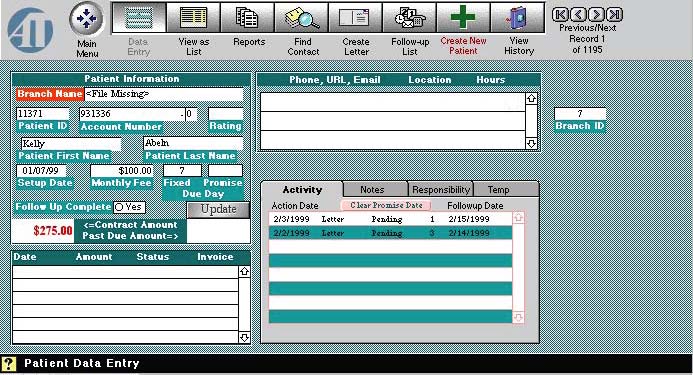Click the empty Promise Due Day field
This screenshot has width=693, height=375.
click(x=225, y=171)
